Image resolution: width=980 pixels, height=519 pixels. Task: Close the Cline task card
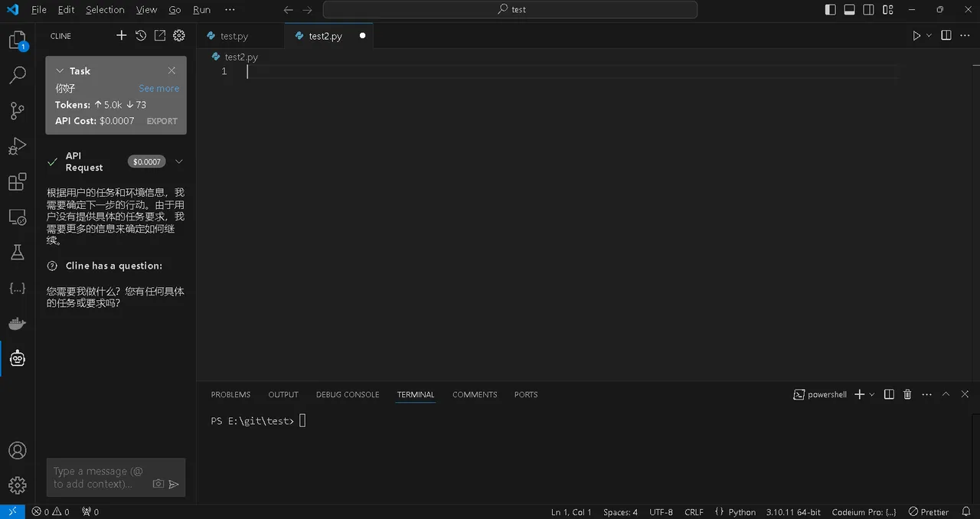click(x=171, y=70)
